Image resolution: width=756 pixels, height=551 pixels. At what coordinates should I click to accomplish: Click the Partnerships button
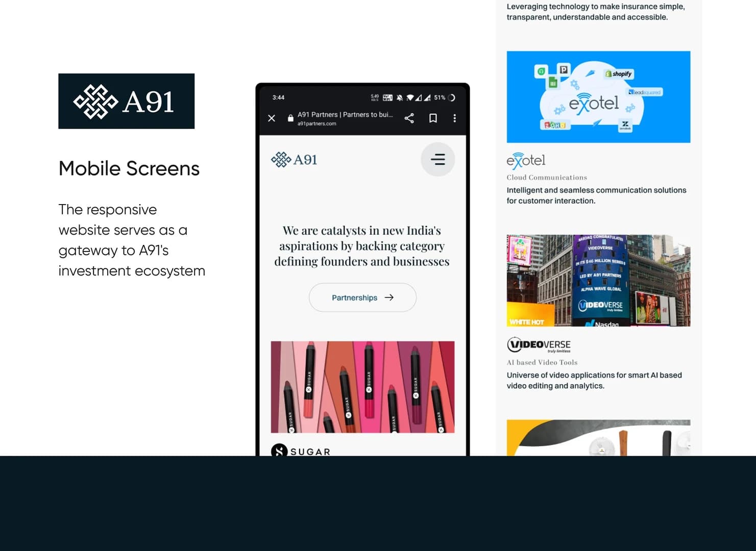pyautogui.click(x=362, y=297)
